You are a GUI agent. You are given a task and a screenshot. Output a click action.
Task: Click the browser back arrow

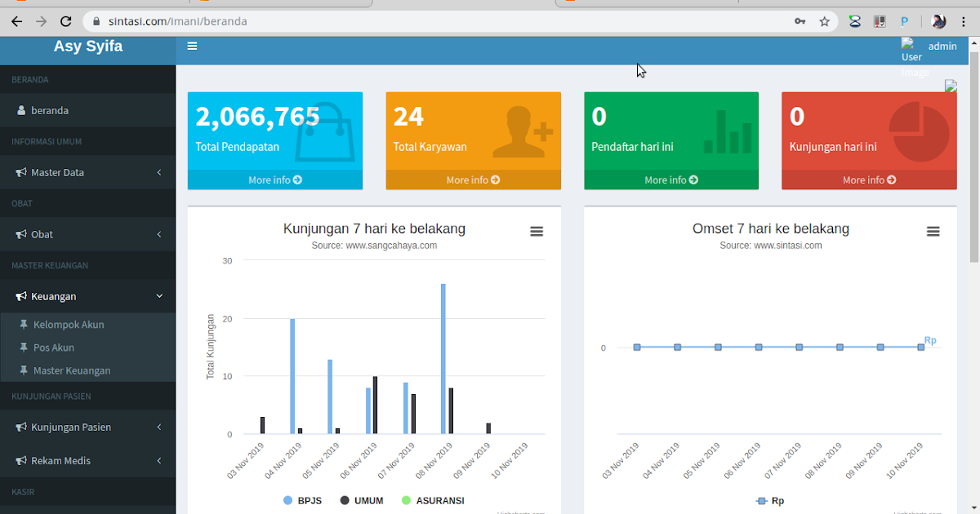(x=16, y=21)
